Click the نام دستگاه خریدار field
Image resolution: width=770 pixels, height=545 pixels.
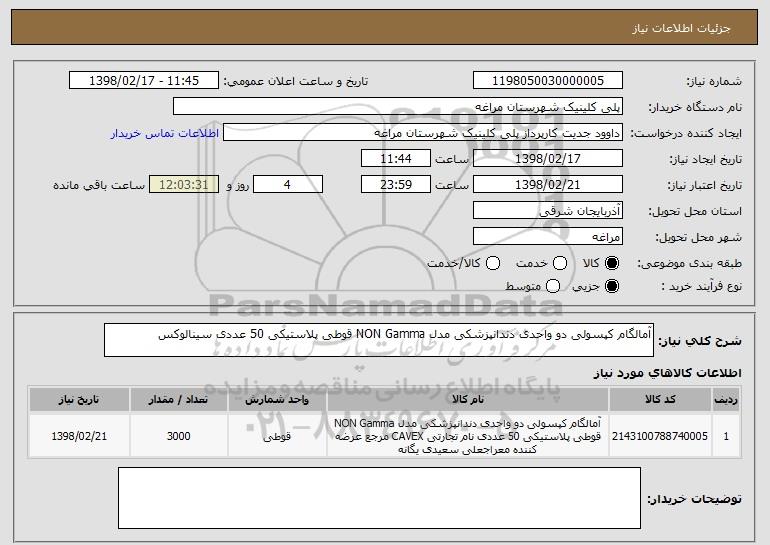(x=397, y=106)
